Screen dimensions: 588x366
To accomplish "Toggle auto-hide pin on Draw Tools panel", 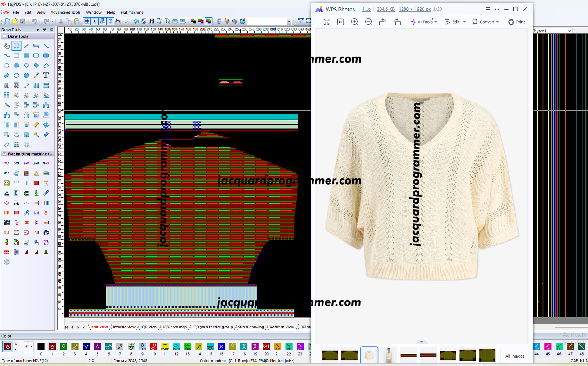I will pos(44,29).
